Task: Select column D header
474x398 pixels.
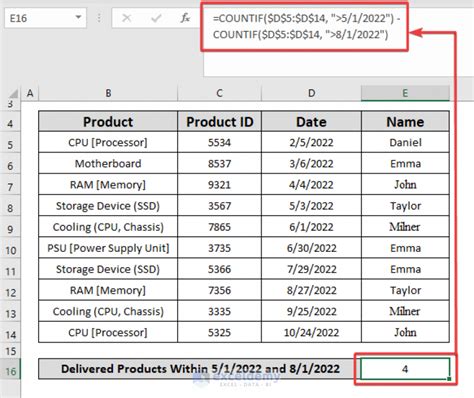Action: (x=311, y=93)
